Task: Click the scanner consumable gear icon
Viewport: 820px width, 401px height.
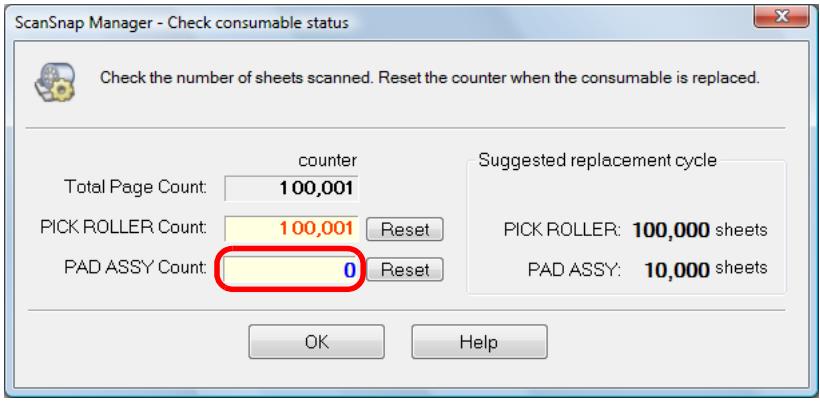Action: (55, 82)
